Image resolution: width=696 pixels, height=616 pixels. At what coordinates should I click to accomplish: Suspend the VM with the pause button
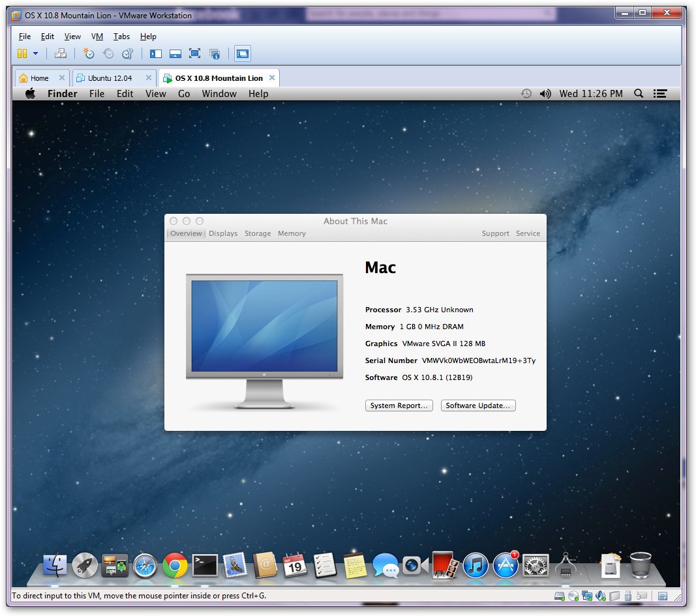coord(22,53)
